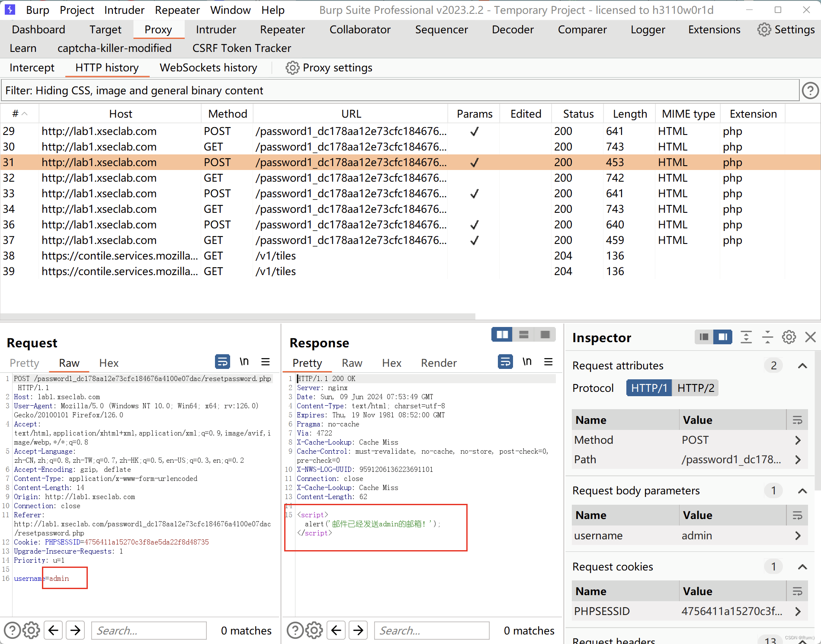Toggle word wrap in Request panel

pyautogui.click(x=223, y=362)
